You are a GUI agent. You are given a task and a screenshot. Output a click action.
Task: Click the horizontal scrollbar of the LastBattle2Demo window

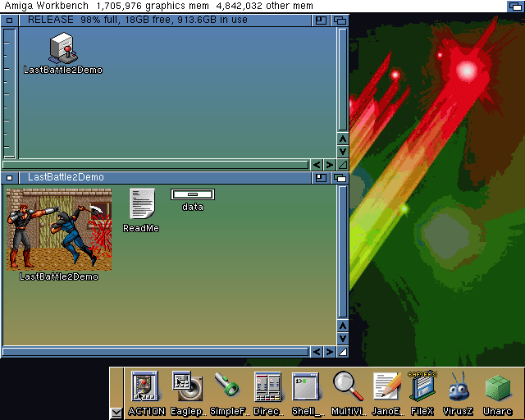coord(155,352)
